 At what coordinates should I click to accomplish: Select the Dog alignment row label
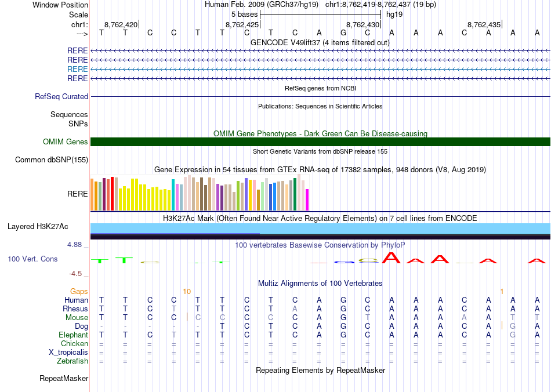81,326
